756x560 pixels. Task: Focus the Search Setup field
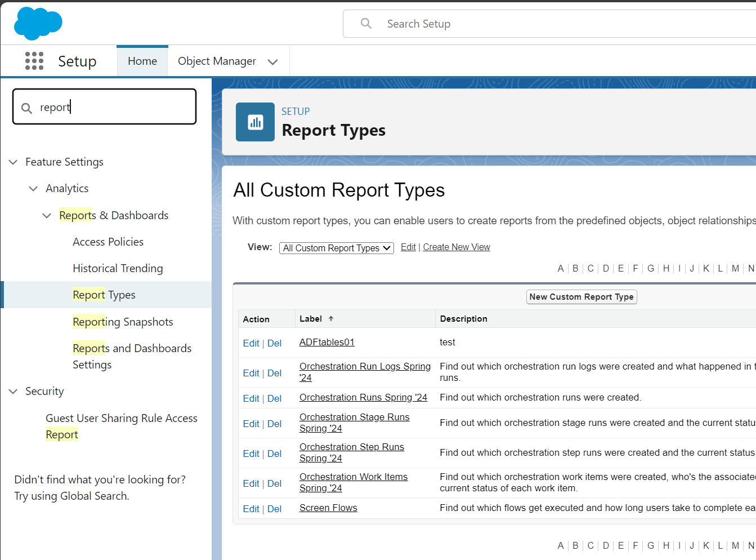tap(549, 24)
